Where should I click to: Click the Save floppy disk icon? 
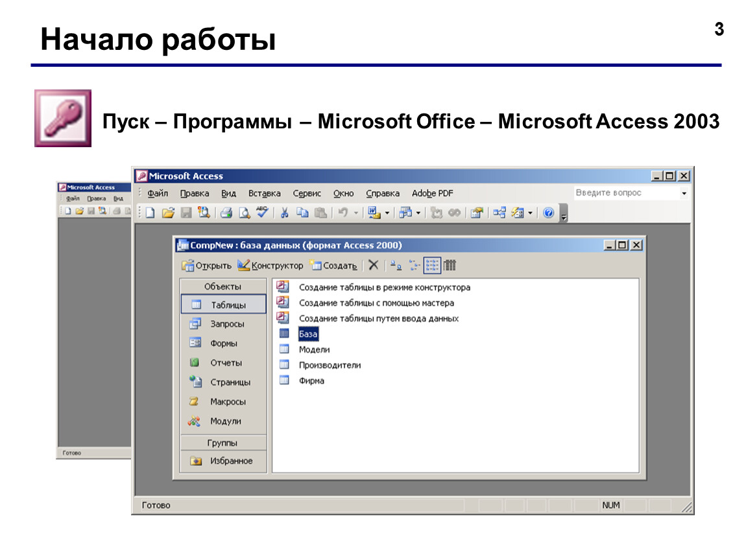[x=186, y=213]
